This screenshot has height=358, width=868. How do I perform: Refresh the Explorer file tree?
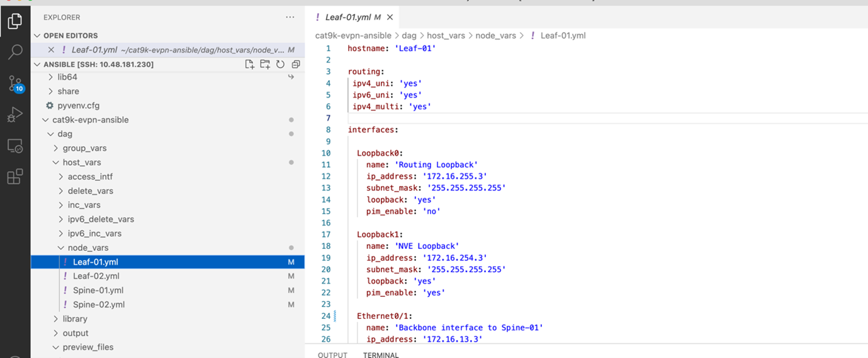pos(280,64)
